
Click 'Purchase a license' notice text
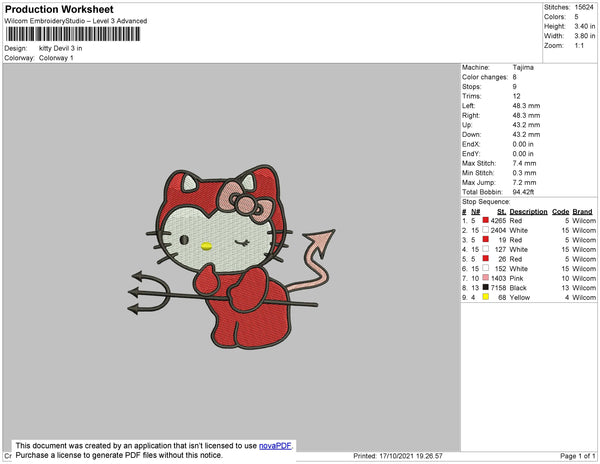click(119, 455)
